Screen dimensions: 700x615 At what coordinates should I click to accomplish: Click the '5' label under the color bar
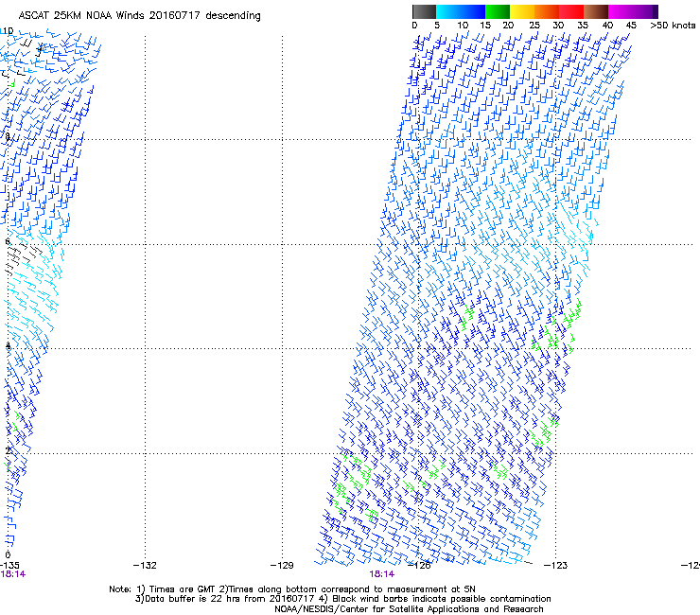click(437, 26)
